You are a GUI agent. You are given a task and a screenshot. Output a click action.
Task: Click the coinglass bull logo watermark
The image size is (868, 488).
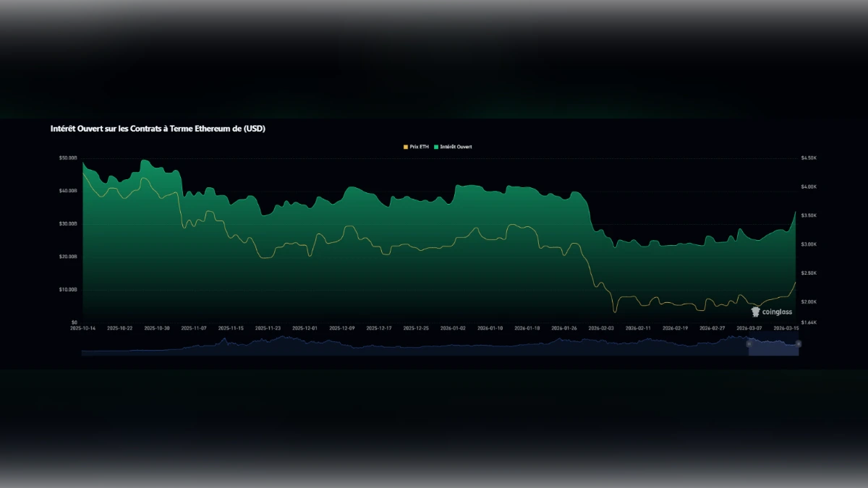[x=755, y=312]
